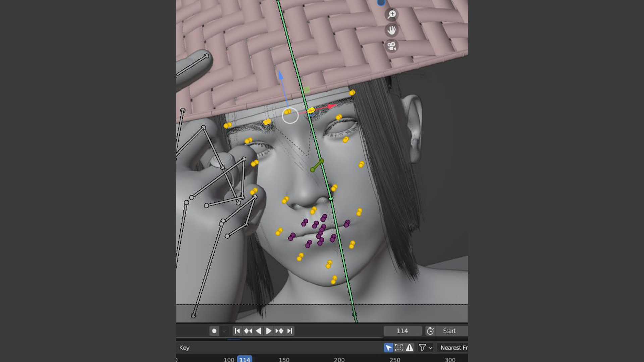This screenshot has height=362, width=644.
Task: Click the pan view hand icon
Action: tap(392, 30)
